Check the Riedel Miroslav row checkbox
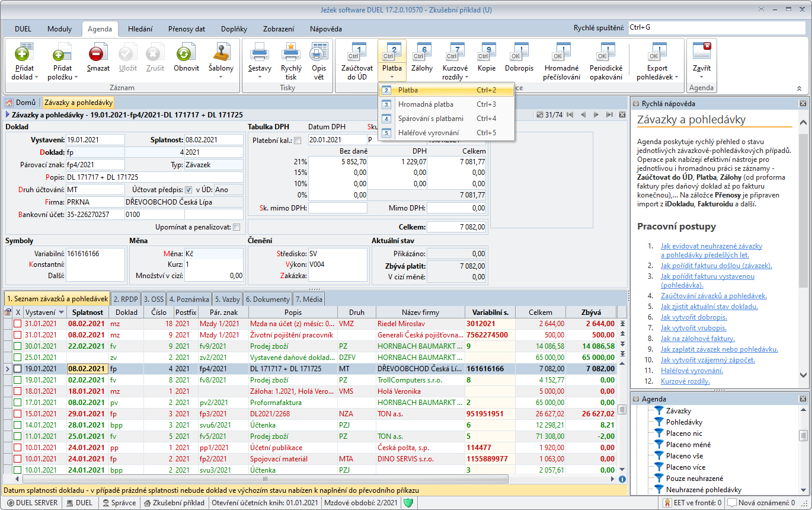 [18, 324]
